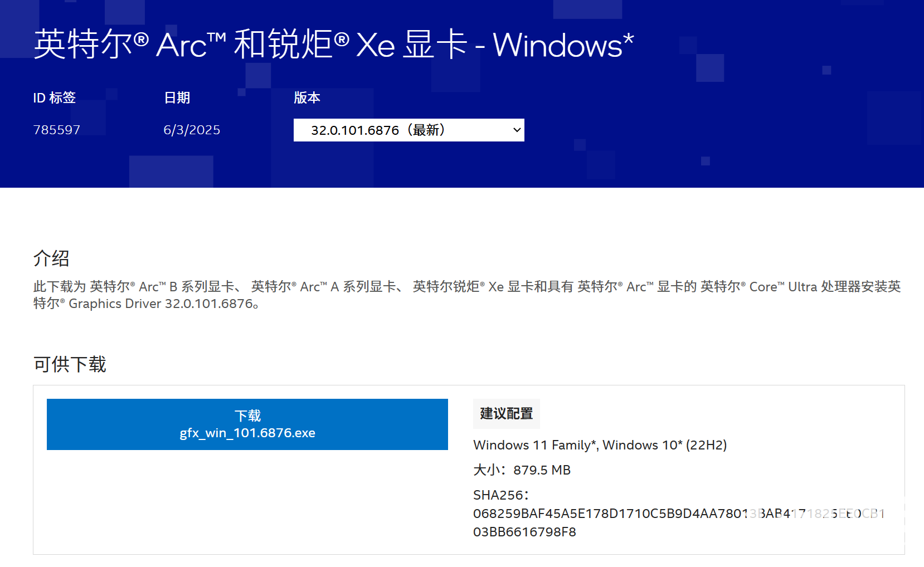Click the introduction paragraph about Arc B 系列显卡
924x567 pixels.
click(x=467, y=295)
